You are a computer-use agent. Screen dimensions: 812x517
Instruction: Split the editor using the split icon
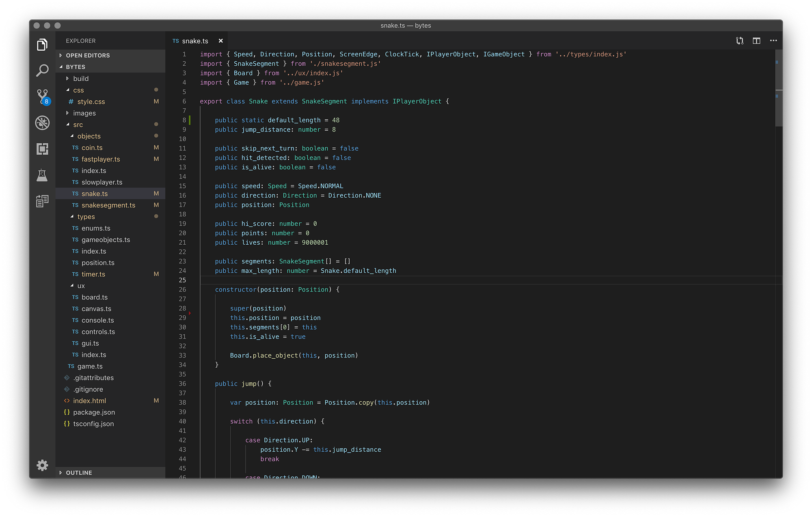[x=756, y=41]
